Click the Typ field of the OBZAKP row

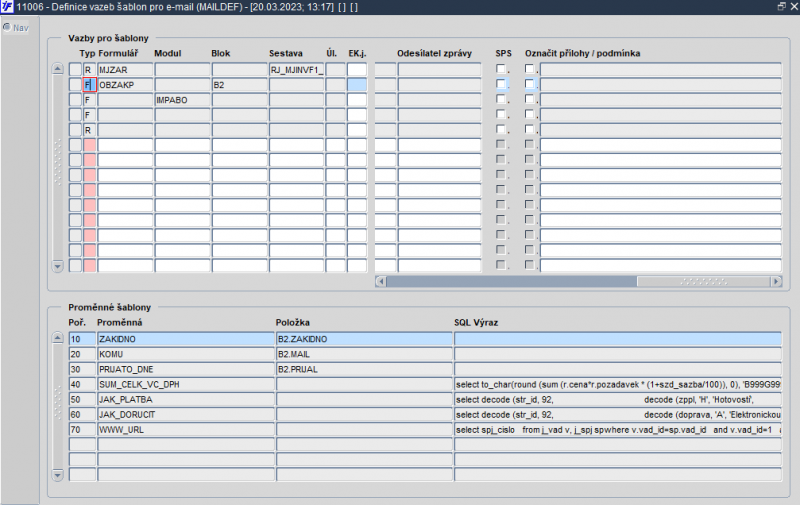[89, 85]
